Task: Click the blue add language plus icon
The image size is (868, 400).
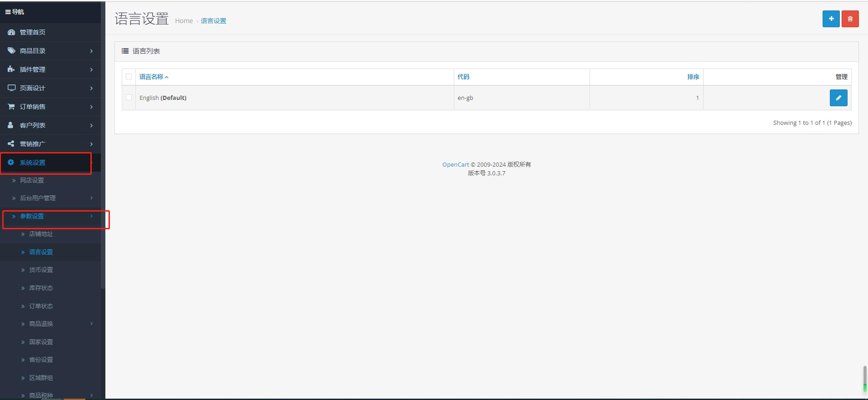Action: pyautogui.click(x=831, y=19)
